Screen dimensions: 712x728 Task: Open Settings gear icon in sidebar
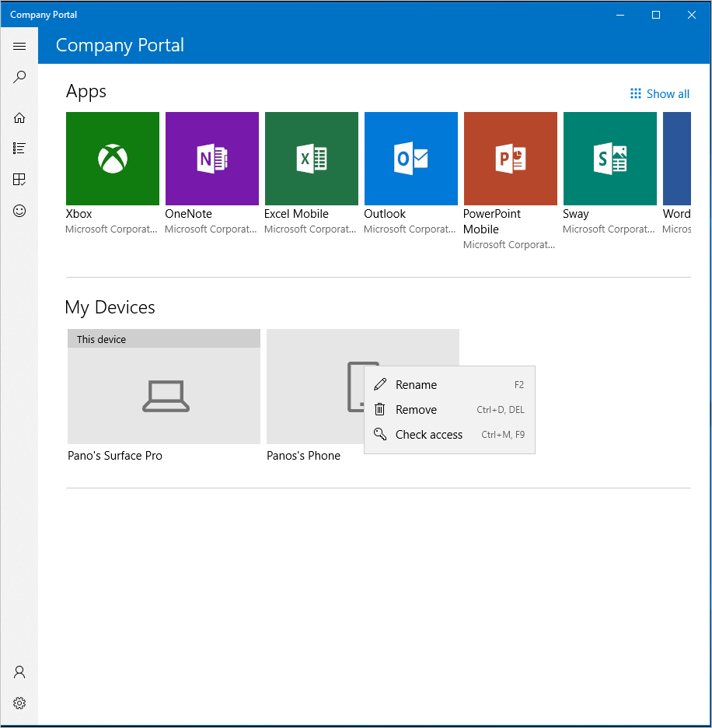[19, 703]
